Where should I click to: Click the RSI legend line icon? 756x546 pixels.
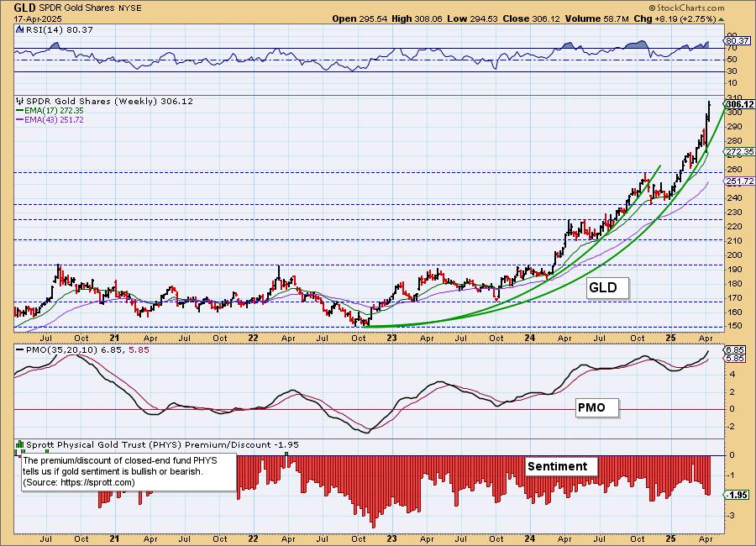click(19, 29)
